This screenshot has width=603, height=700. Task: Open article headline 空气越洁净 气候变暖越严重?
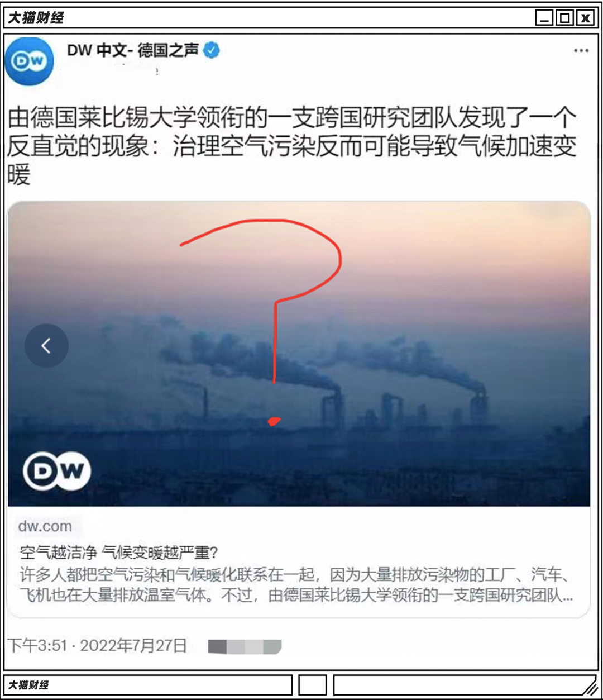pos(118,553)
